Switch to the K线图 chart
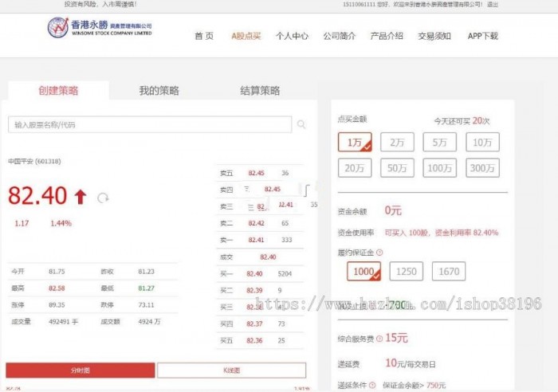 [x=230, y=370]
